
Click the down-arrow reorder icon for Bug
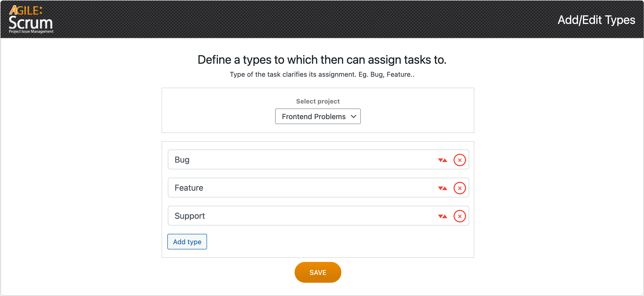coord(440,160)
